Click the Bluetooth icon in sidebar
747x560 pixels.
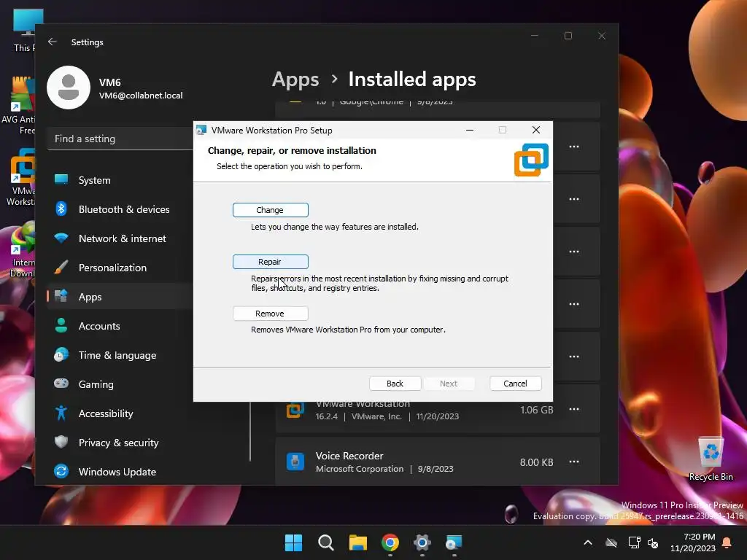click(61, 209)
